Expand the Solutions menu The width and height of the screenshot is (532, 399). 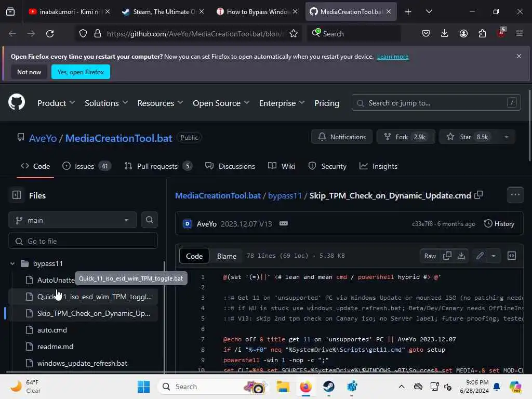(x=106, y=103)
